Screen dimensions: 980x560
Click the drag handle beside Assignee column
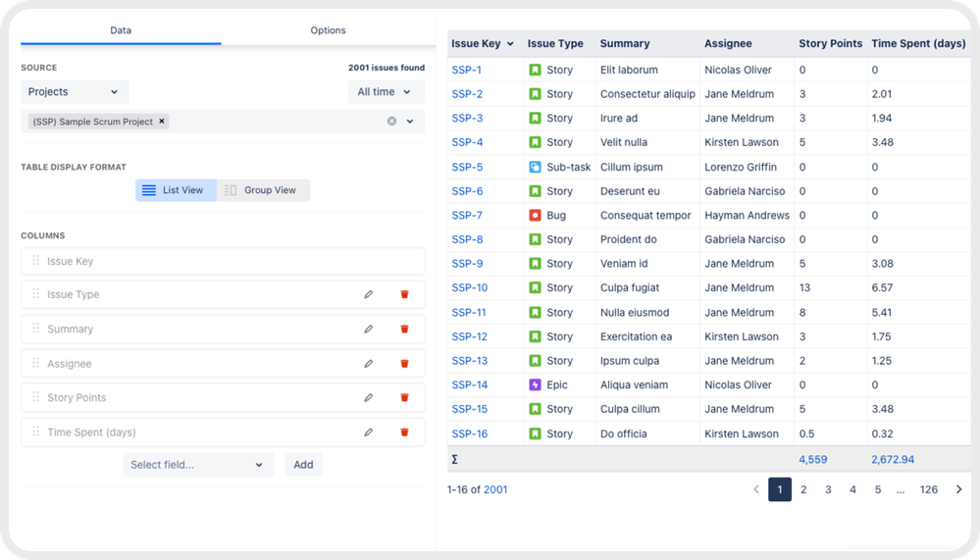click(36, 363)
